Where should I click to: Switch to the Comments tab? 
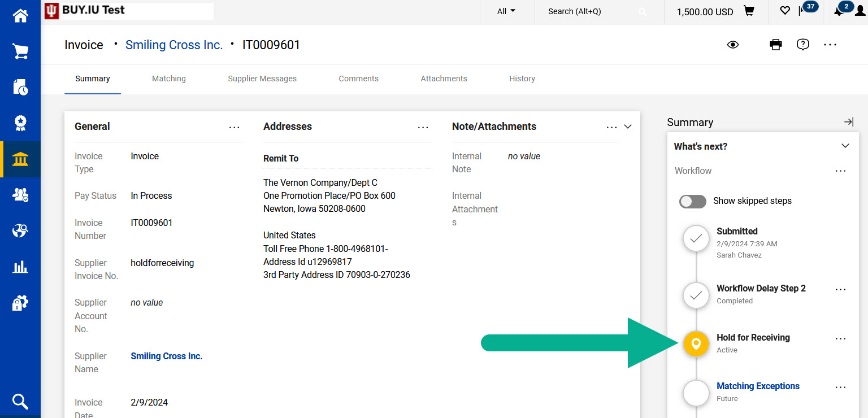[x=359, y=79]
